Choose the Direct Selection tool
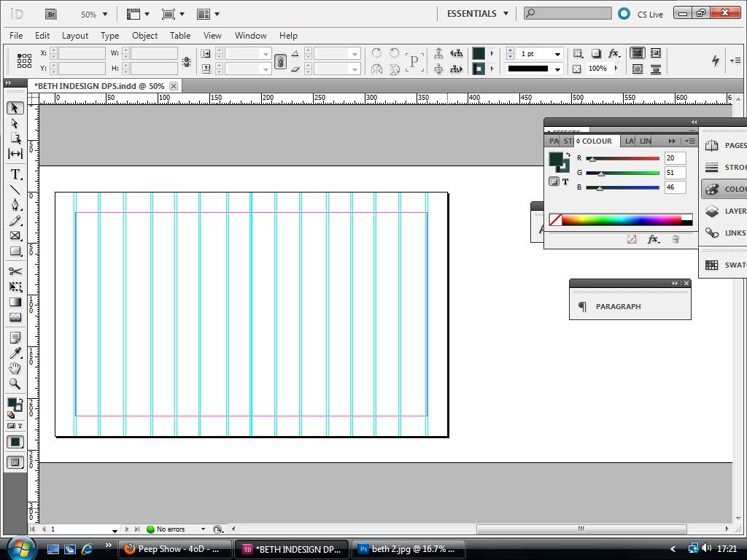Viewport: 747px width, 560px height. [15, 124]
